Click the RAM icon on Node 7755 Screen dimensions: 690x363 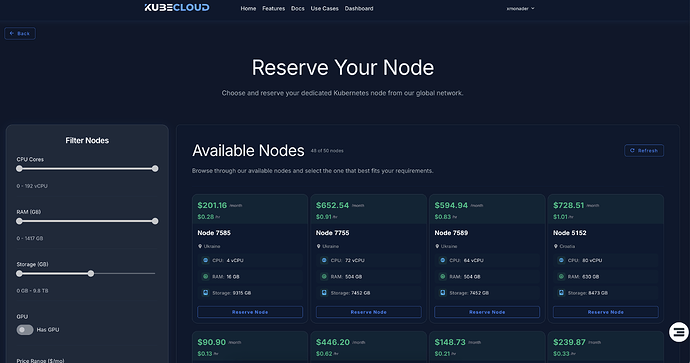(x=324, y=277)
